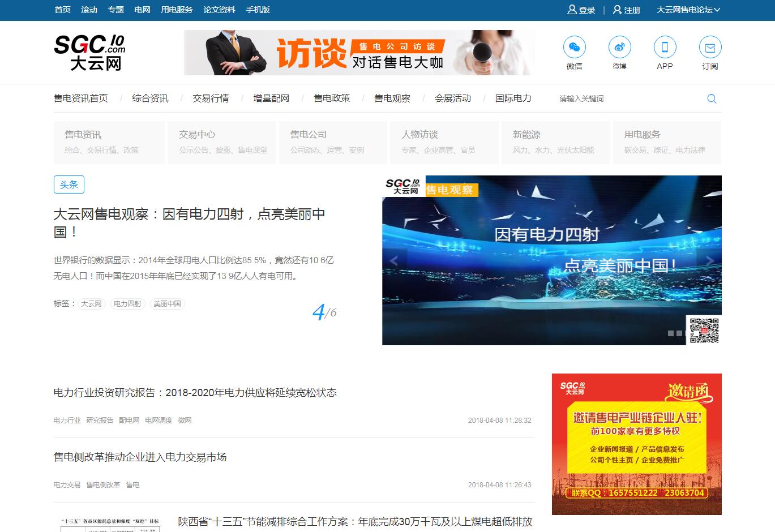Click the 售电 tag under second article
The image size is (775, 532).
click(x=132, y=485)
